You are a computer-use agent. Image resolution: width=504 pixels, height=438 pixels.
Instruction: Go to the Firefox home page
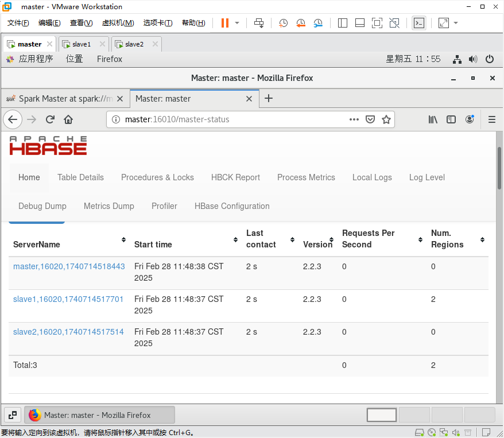[68, 119]
